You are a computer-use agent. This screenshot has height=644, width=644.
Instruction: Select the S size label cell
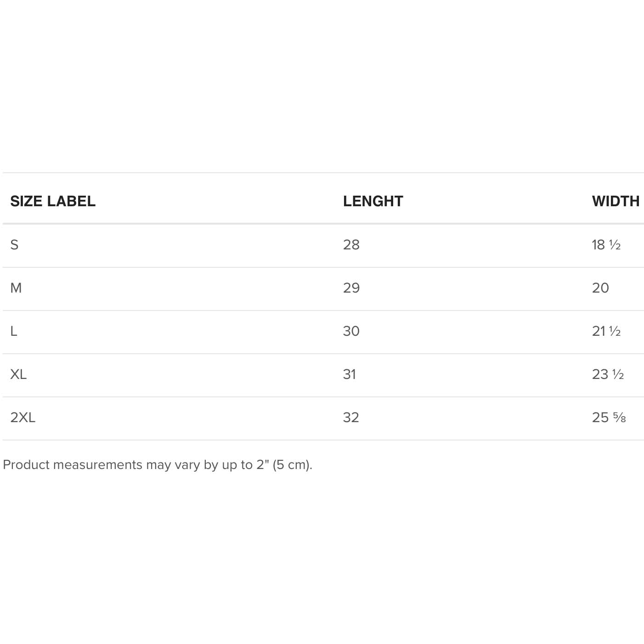click(15, 245)
